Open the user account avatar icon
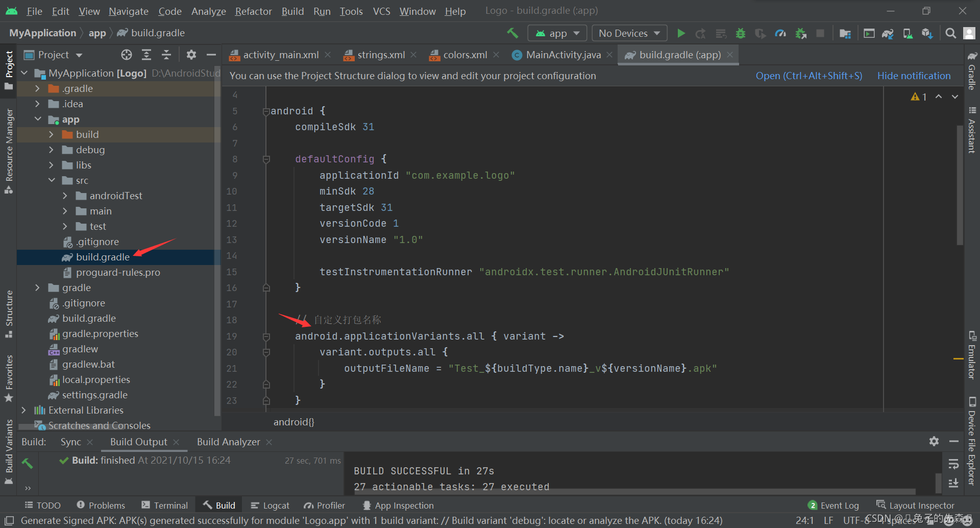Image resolution: width=980 pixels, height=528 pixels. pyautogui.click(x=969, y=33)
